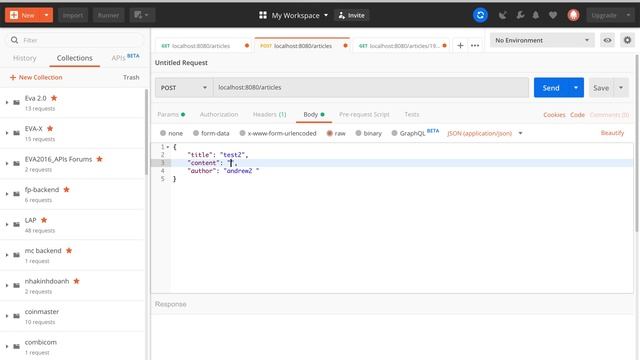Focus the sidebar Filter search field
Image resolution: width=640 pixels, height=360 pixels.
[75, 40]
